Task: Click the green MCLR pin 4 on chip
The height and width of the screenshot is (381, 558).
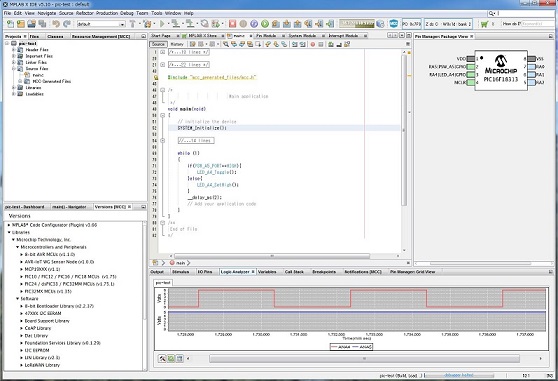Action: click(471, 83)
